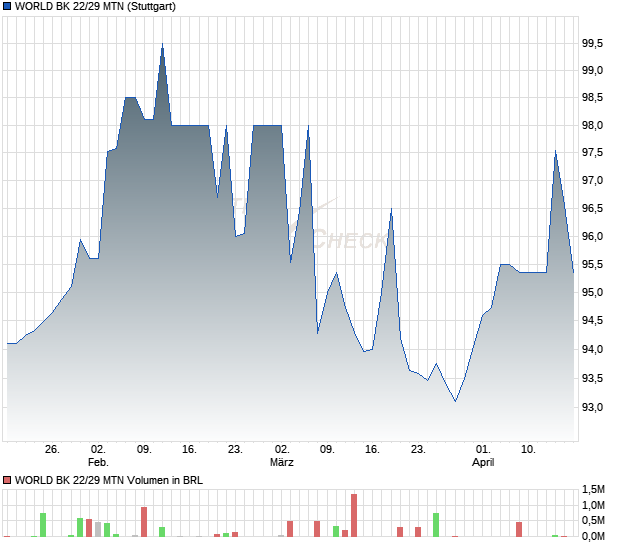Click the 97,0 price axis label
This screenshot has height=546, width=620.
click(592, 180)
